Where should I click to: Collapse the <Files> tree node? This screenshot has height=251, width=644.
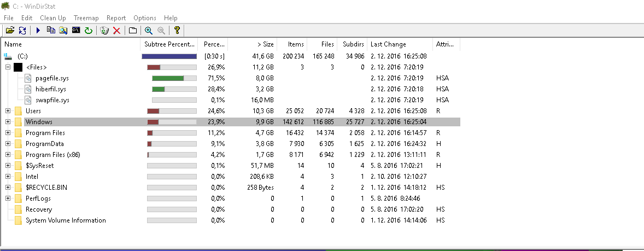[x=8, y=67]
